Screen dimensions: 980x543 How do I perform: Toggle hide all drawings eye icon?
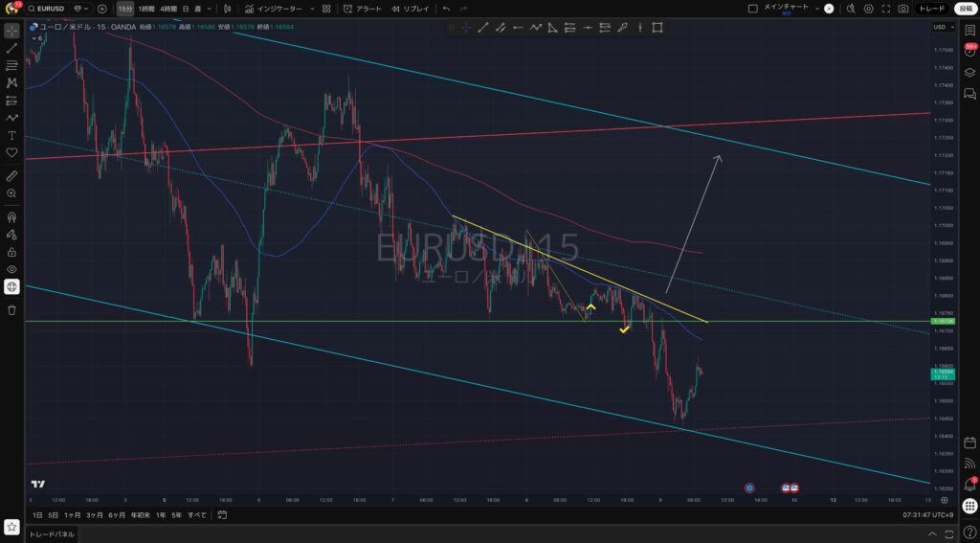[x=11, y=270]
